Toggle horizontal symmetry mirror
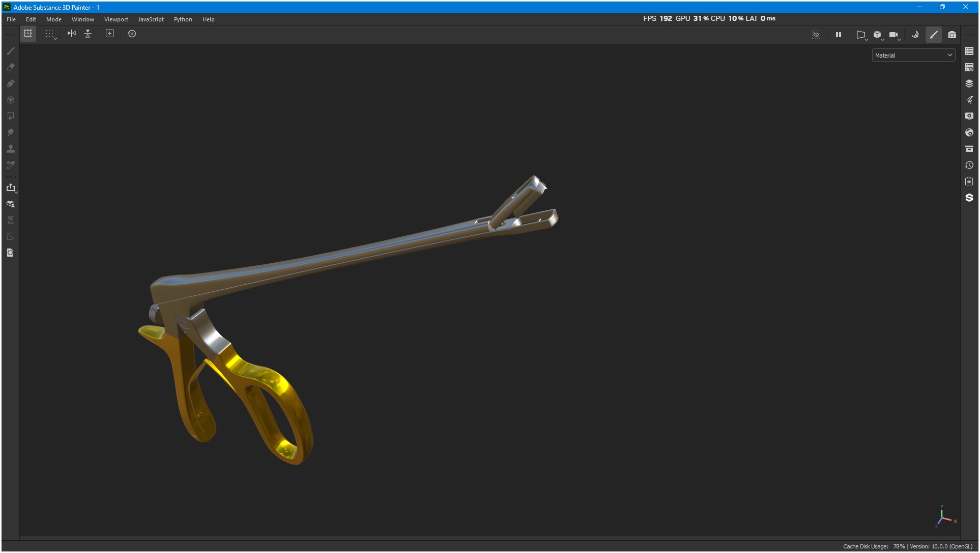 (x=72, y=34)
